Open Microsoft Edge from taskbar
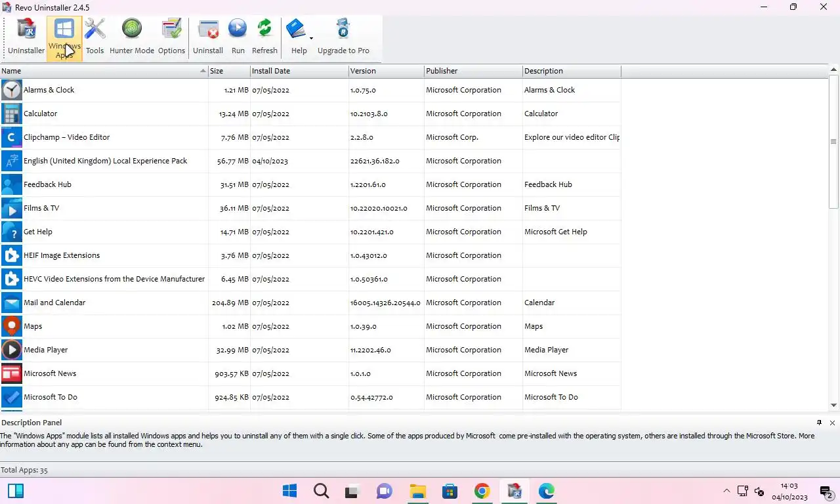Viewport: 840px width, 504px height. [547, 491]
